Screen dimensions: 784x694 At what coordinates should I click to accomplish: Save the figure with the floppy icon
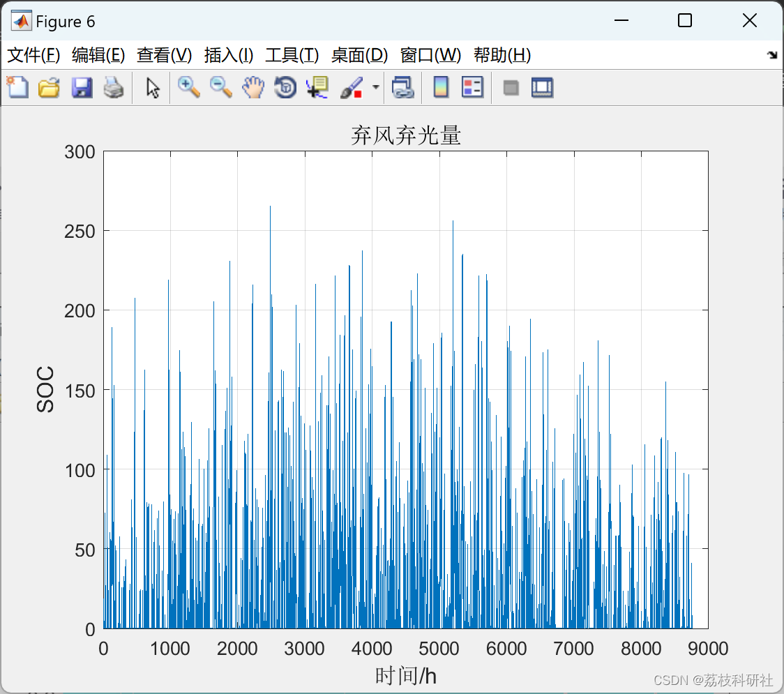click(82, 87)
